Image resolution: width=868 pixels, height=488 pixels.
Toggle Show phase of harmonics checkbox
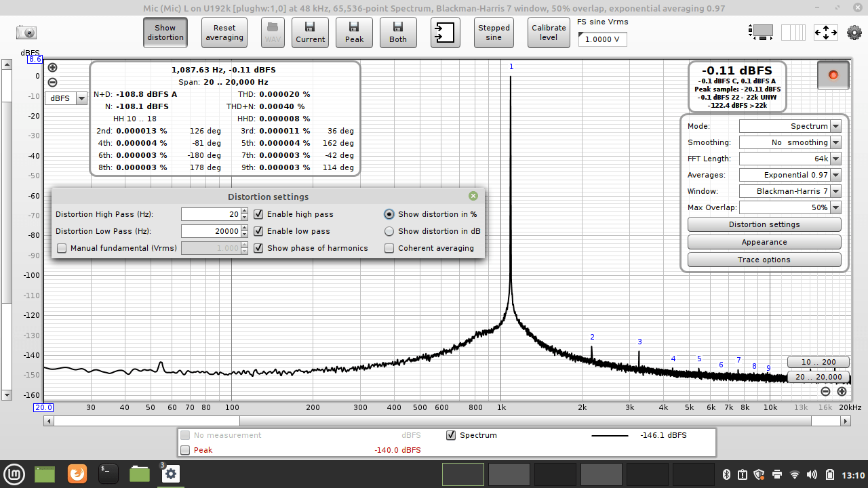pyautogui.click(x=258, y=248)
